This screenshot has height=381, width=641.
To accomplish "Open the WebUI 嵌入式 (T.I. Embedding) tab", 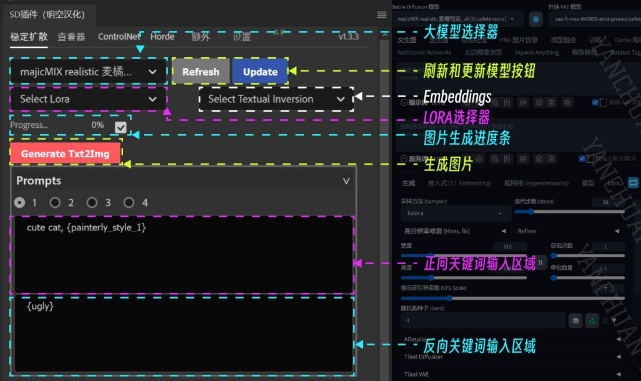I will (x=459, y=183).
